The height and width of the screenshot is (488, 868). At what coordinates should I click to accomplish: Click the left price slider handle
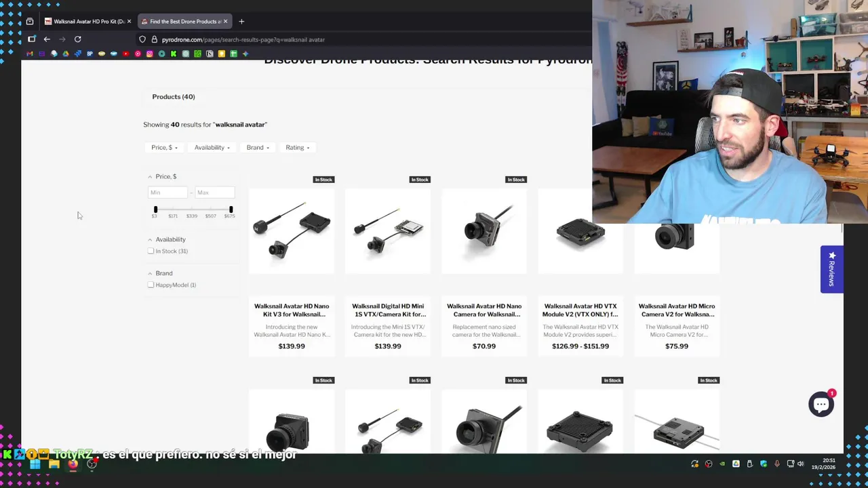click(x=155, y=209)
